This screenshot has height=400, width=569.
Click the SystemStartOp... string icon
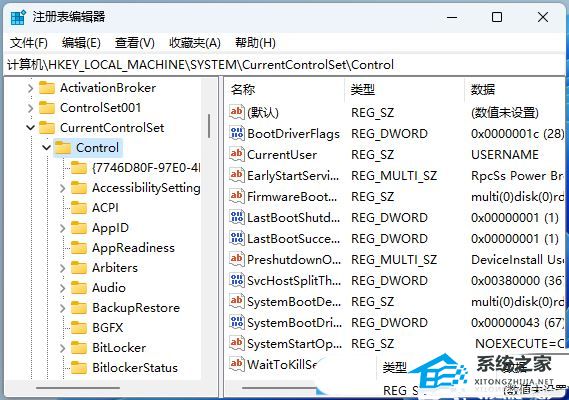pyautogui.click(x=237, y=343)
